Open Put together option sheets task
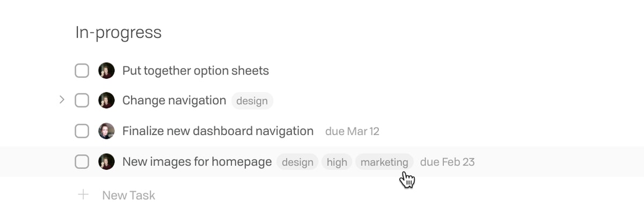The image size is (644, 223). 196,71
